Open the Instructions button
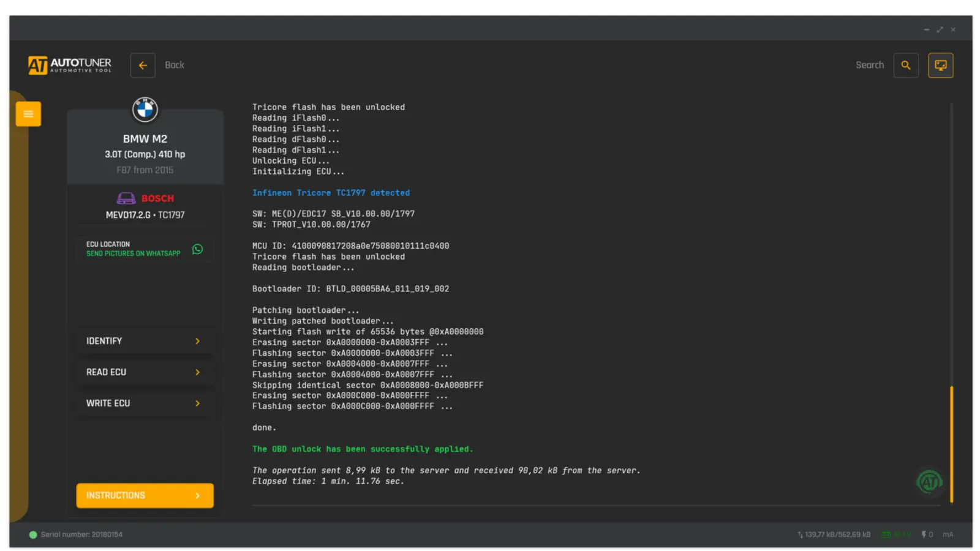The image size is (980, 551). pos(145,496)
